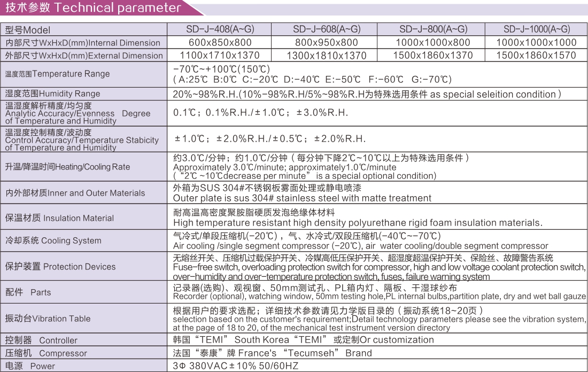Image resolution: width=588 pixels, height=372 pixels.
Task: Select the SD-J-608(A~G) model column header
Action: click(327, 29)
